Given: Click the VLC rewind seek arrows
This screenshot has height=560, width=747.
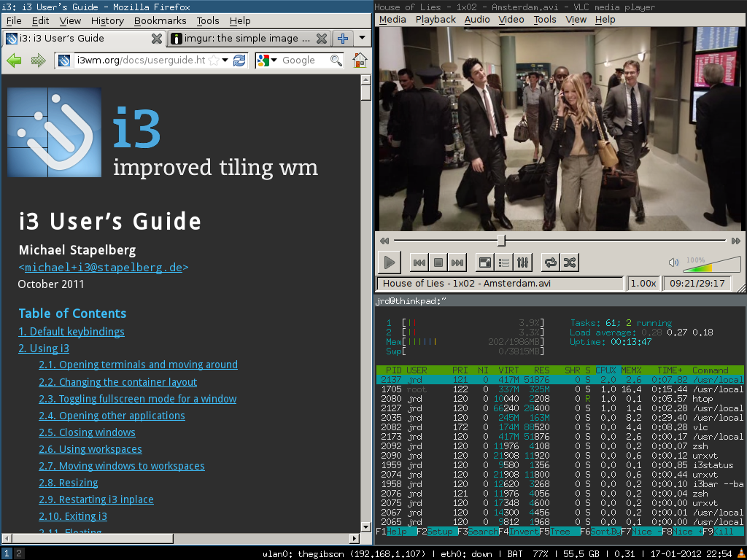Looking at the screenshot, I should click(x=384, y=241).
